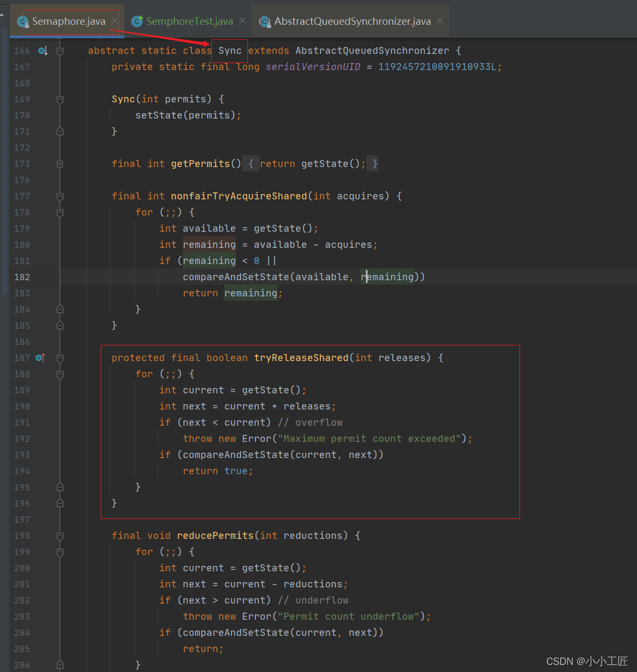Click 'acquires' parameter on line 177
The image size is (637, 672).
pos(361,196)
